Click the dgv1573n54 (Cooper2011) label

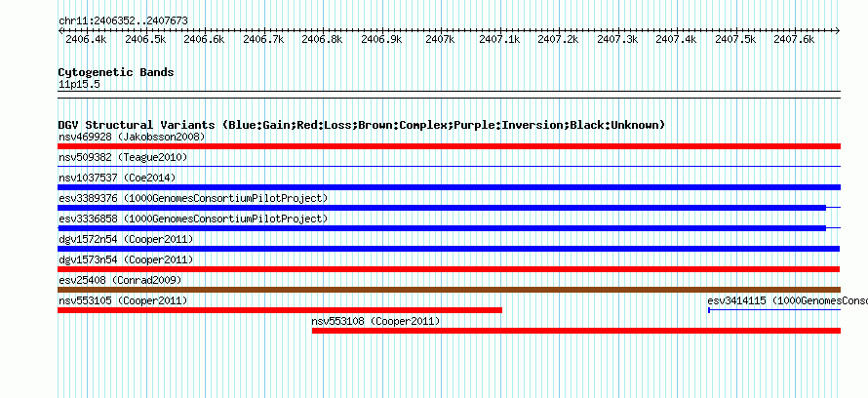coord(125,259)
